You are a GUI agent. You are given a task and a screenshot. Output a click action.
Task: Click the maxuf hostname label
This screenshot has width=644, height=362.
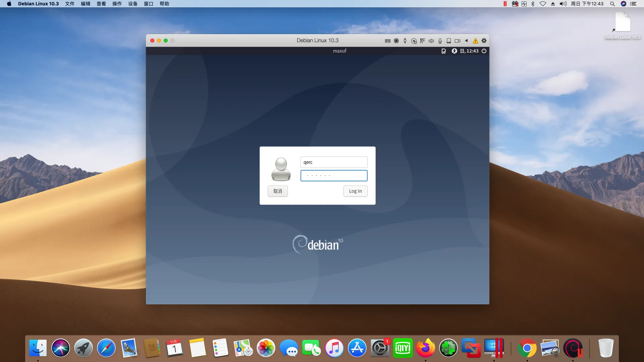(x=339, y=51)
